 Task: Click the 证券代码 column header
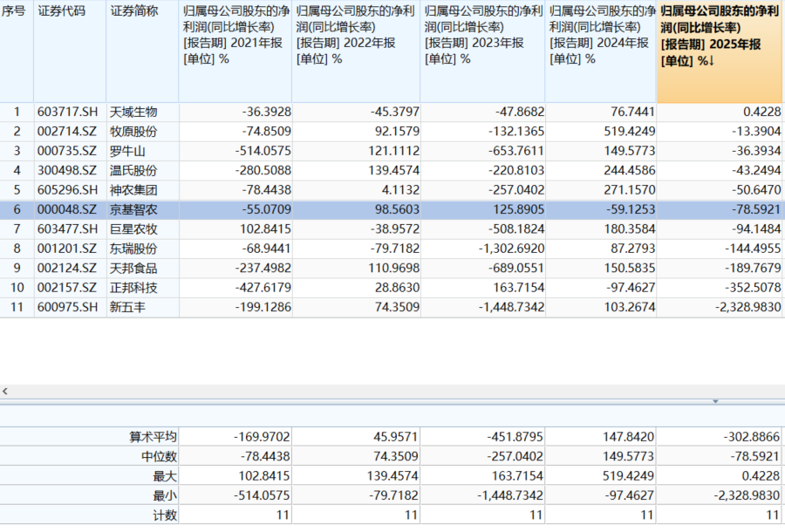pyautogui.click(x=70, y=51)
